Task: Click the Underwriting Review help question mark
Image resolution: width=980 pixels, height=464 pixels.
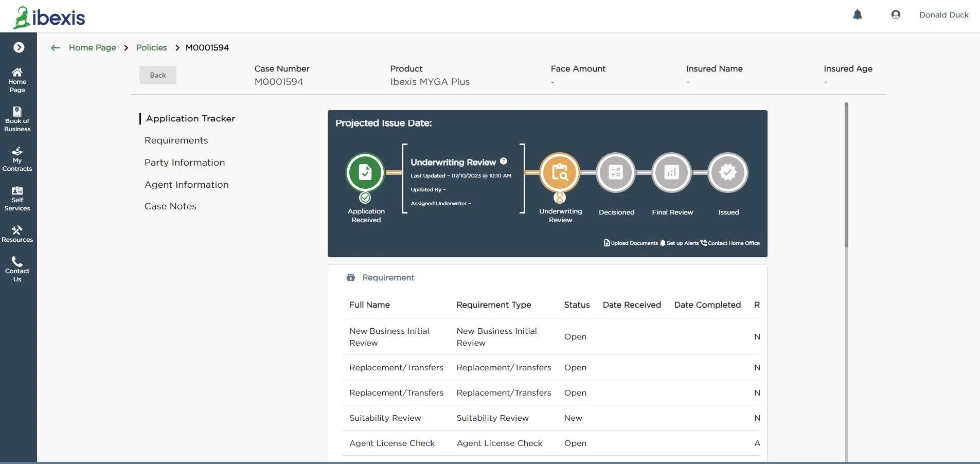Action: (504, 161)
